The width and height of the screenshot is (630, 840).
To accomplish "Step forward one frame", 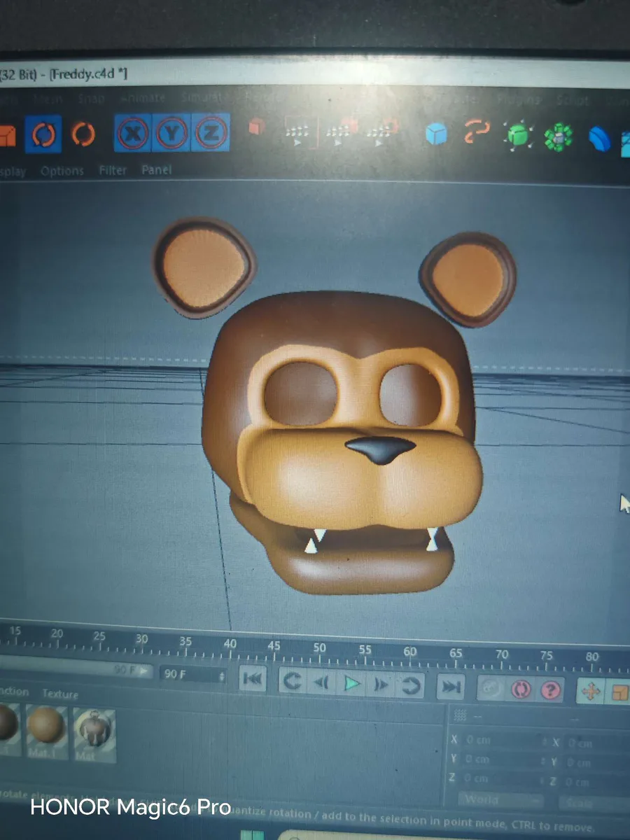I will [x=382, y=685].
